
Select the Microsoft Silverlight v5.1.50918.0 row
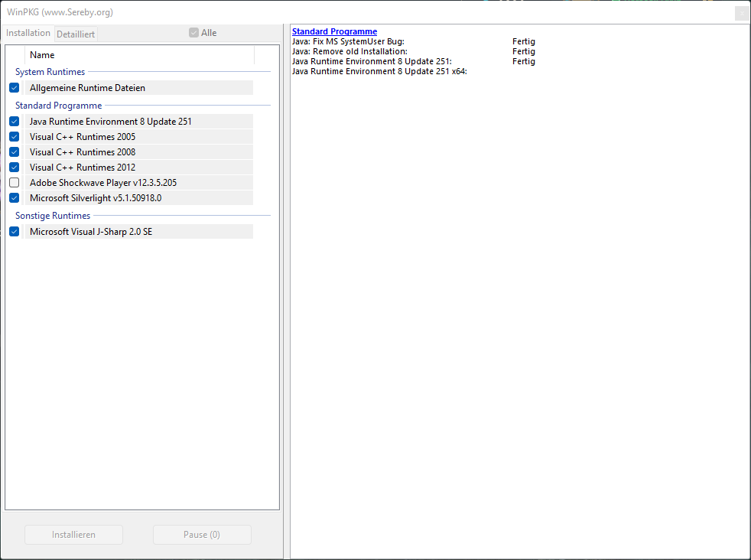click(139, 198)
